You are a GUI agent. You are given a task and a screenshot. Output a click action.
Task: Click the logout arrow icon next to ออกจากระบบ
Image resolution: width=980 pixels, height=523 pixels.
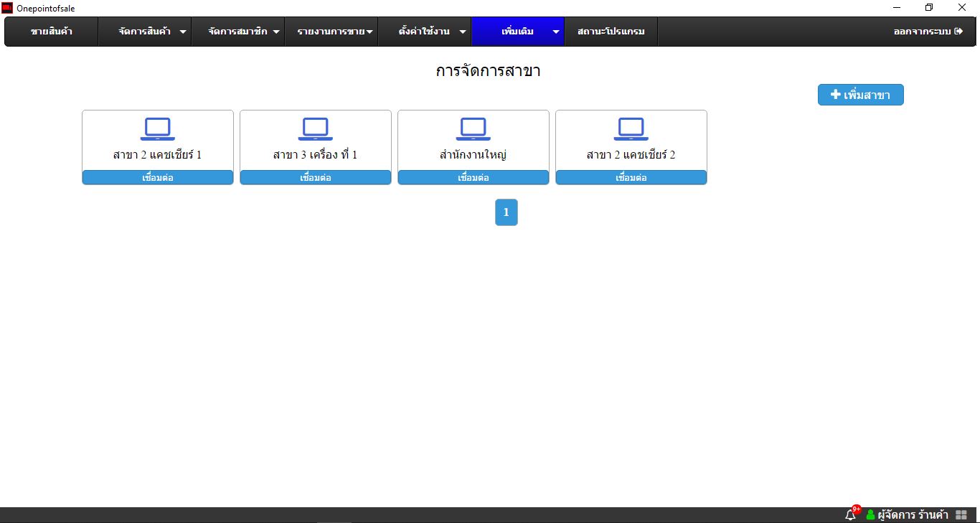(959, 32)
